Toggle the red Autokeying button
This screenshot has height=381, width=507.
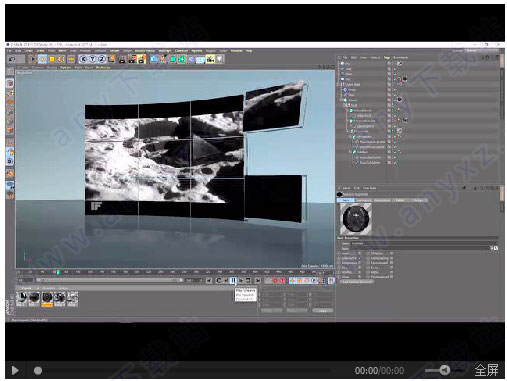click(x=282, y=281)
